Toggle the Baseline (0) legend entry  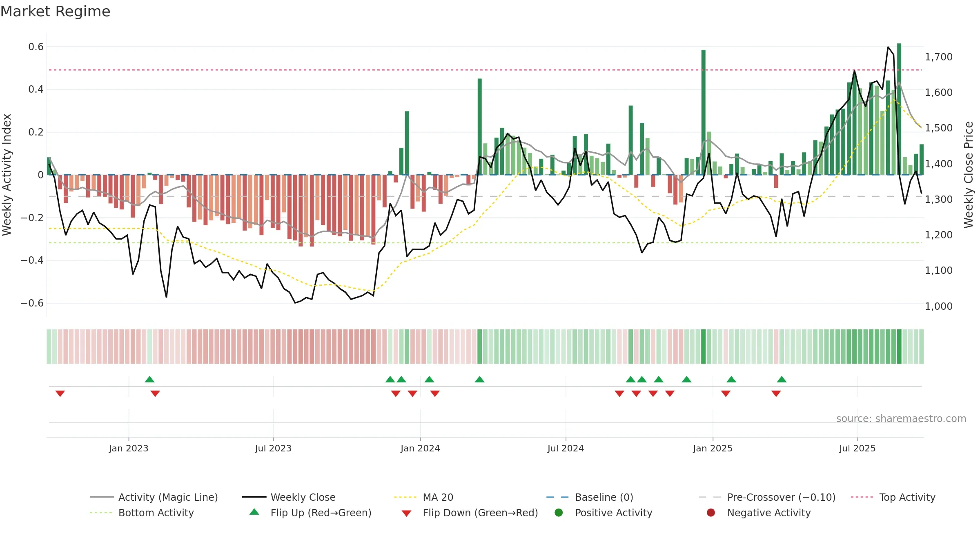[590, 497]
